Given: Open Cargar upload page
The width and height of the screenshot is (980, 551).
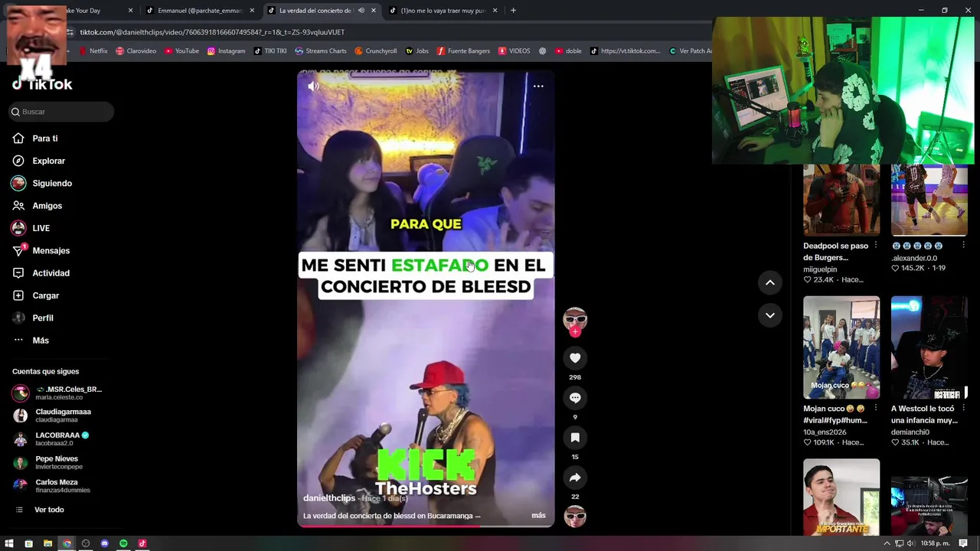Looking at the screenshot, I should [45, 295].
